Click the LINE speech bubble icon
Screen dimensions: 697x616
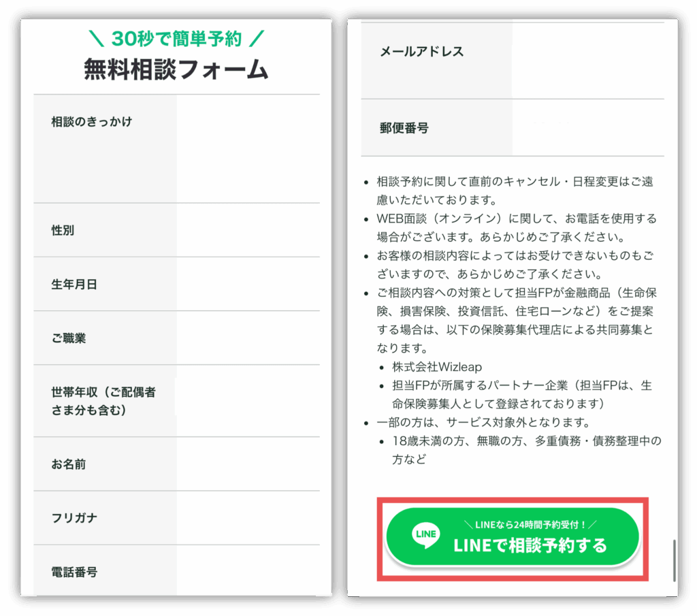coord(426,535)
